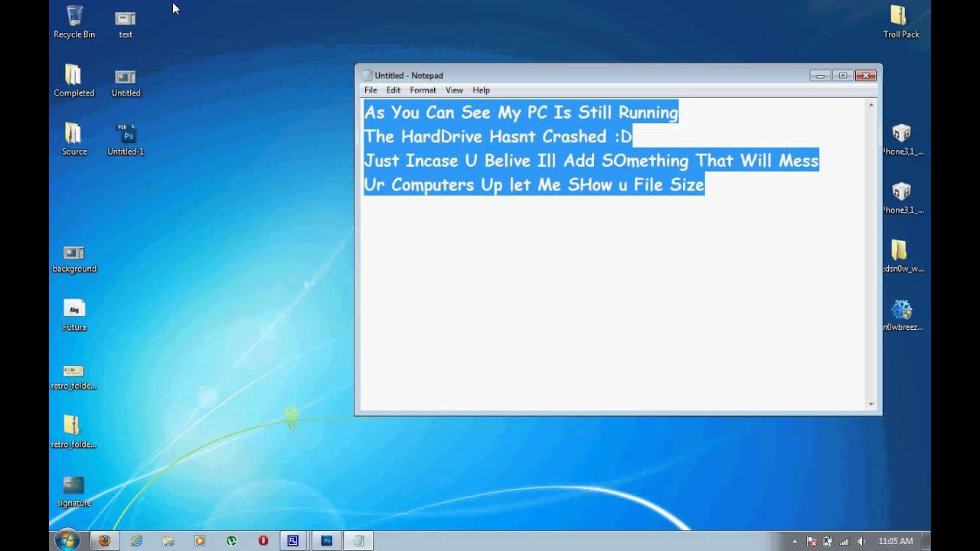Click the network signal tray icon
Viewport: 980px width, 551px height.
point(844,541)
